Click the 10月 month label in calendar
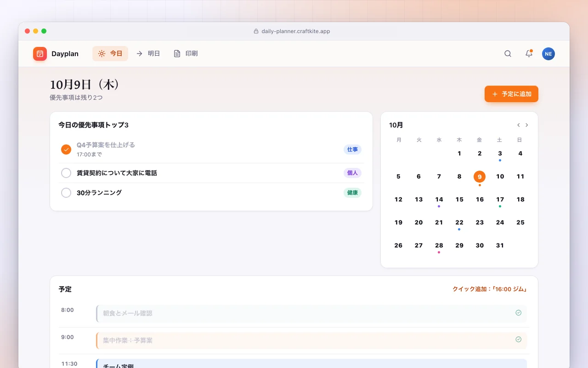The height and width of the screenshot is (368, 588). (396, 125)
